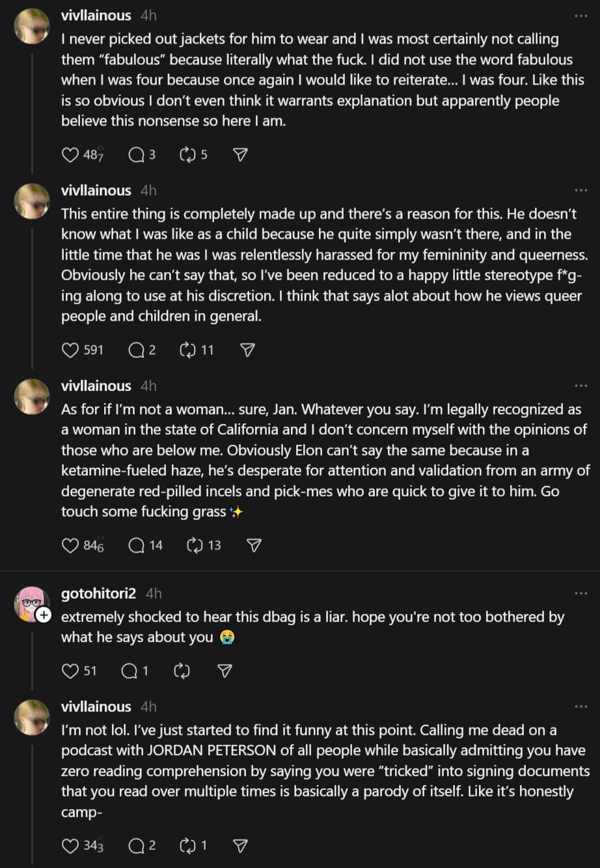Screen dimensions: 600x868
Task: Open the 4h timestamp on gotohitori2 reply
Action: [x=154, y=593]
